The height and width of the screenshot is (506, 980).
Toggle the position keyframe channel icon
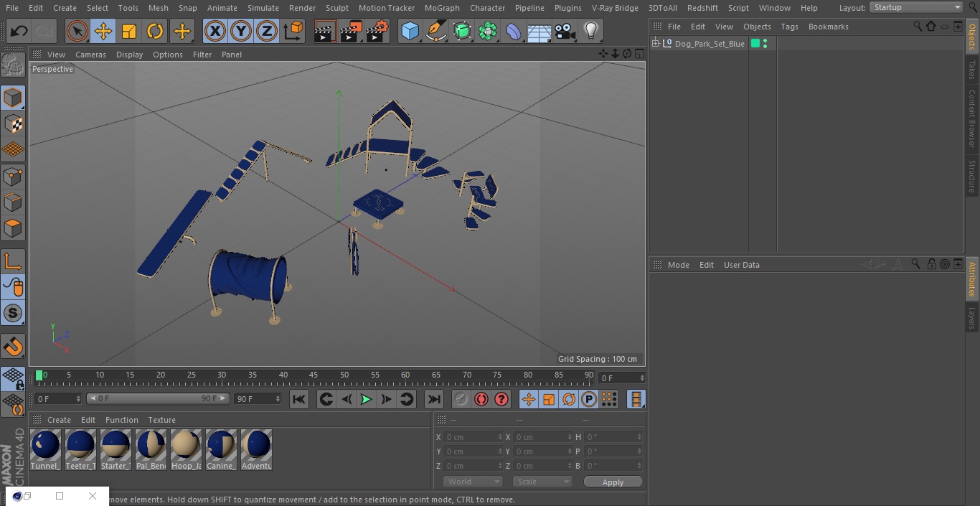point(529,399)
